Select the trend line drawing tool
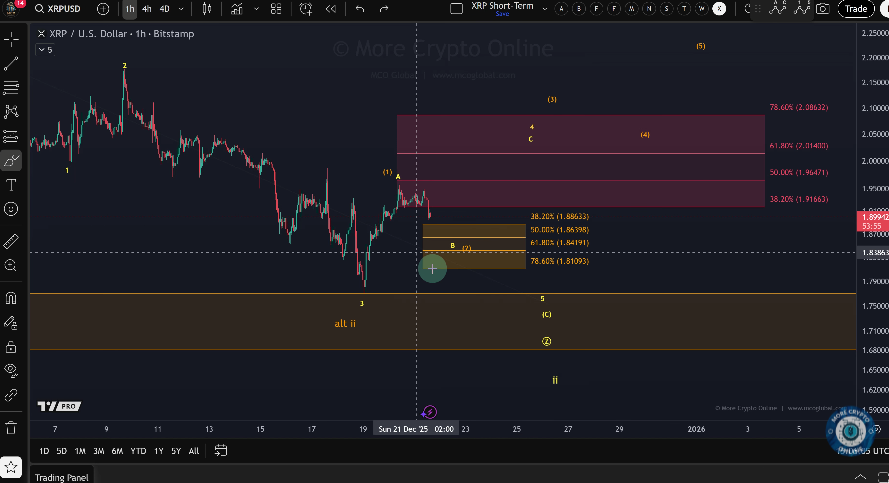This screenshot has width=889, height=483. [11, 63]
